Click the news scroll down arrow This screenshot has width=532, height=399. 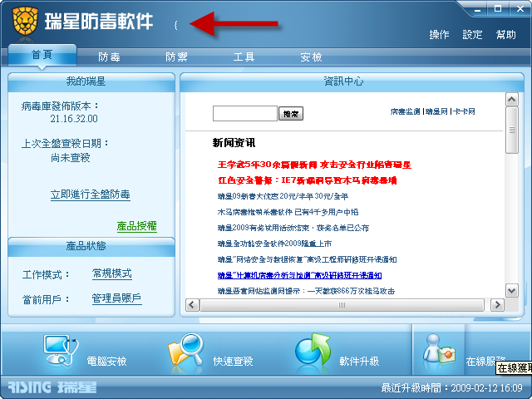[x=512, y=290]
